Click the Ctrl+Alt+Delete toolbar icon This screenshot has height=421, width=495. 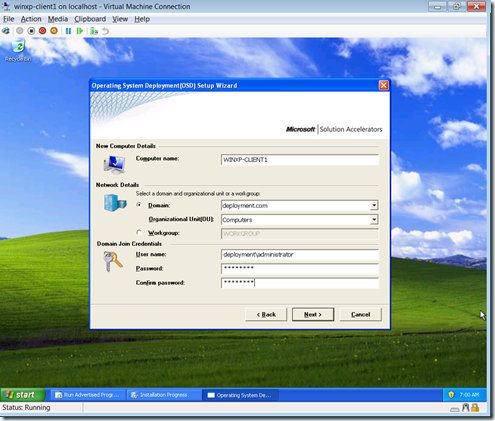[x=6, y=31]
